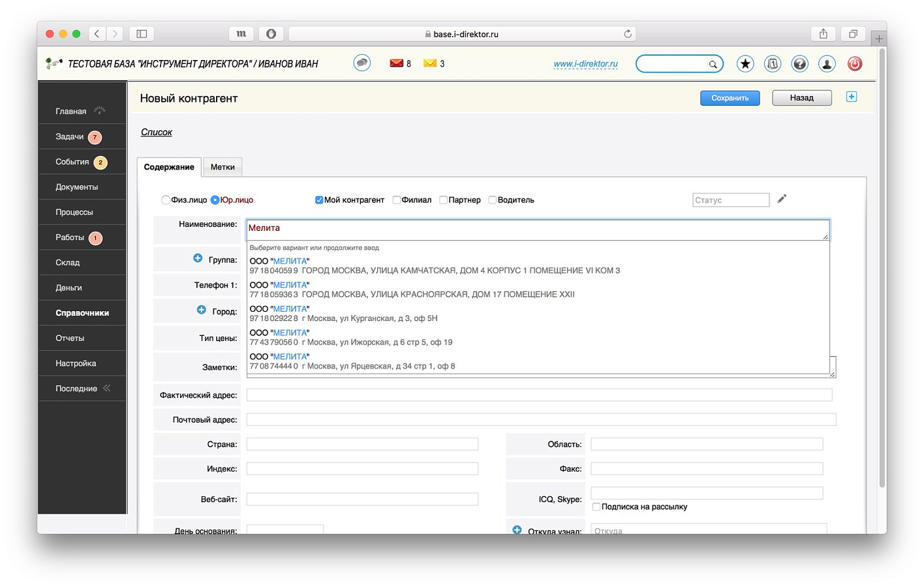Uncheck the Мой контрагент checkbox

319,200
